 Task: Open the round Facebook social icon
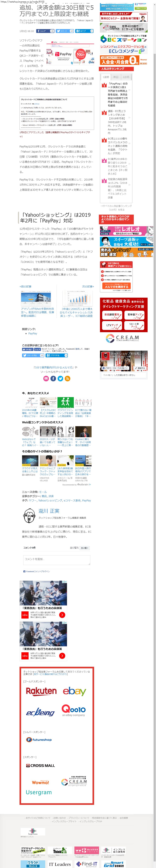[x=53, y=379]
